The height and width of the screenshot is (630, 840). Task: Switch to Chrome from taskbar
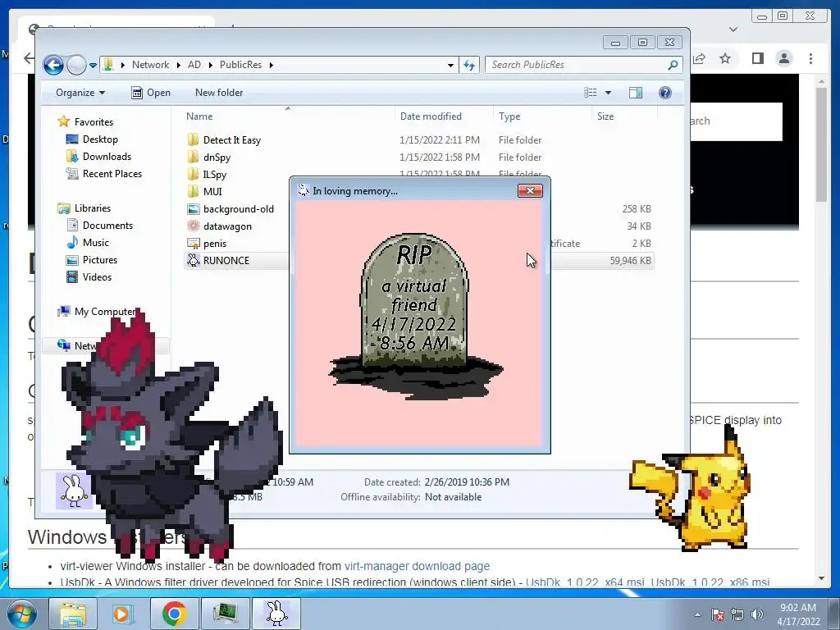[x=174, y=614]
